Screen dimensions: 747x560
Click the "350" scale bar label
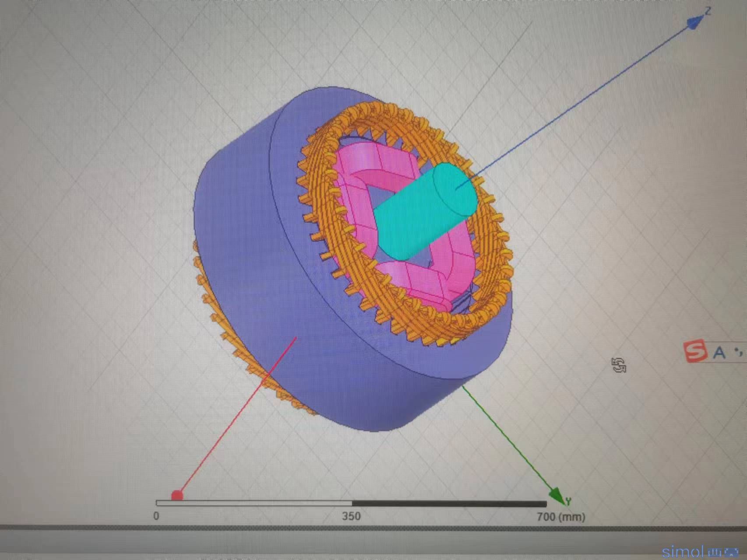(351, 516)
